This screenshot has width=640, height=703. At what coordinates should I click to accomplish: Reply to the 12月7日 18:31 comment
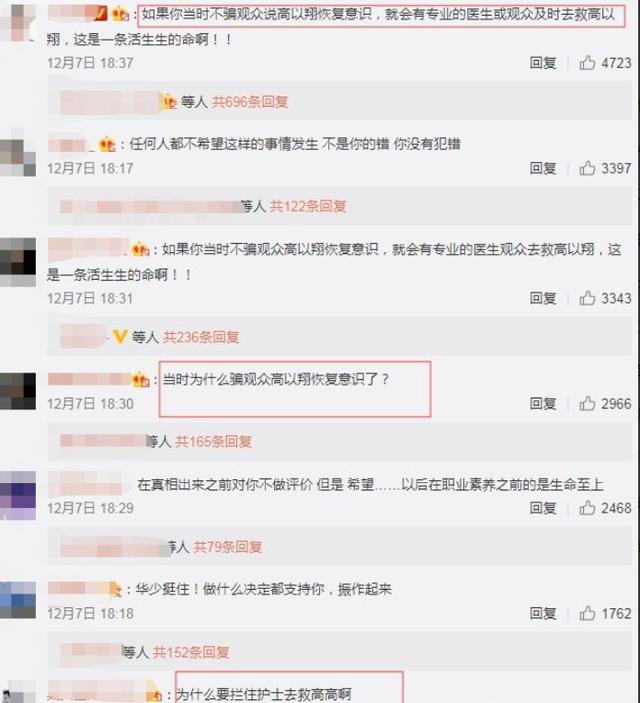(x=543, y=298)
